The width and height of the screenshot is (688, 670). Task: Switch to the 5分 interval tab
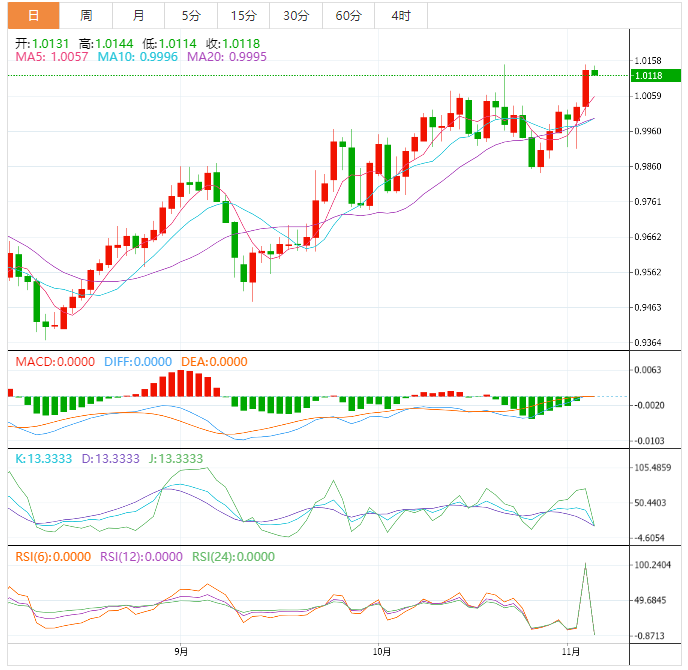click(x=190, y=15)
